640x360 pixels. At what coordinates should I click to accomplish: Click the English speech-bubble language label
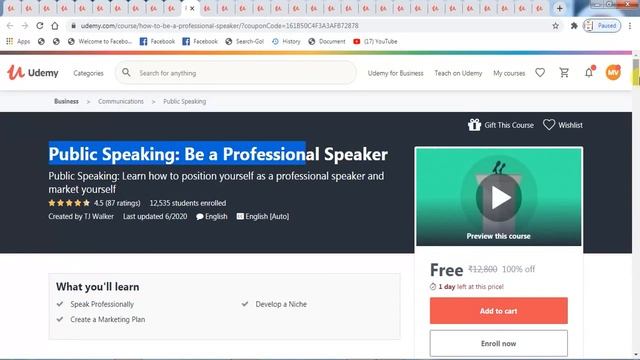tap(211, 216)
